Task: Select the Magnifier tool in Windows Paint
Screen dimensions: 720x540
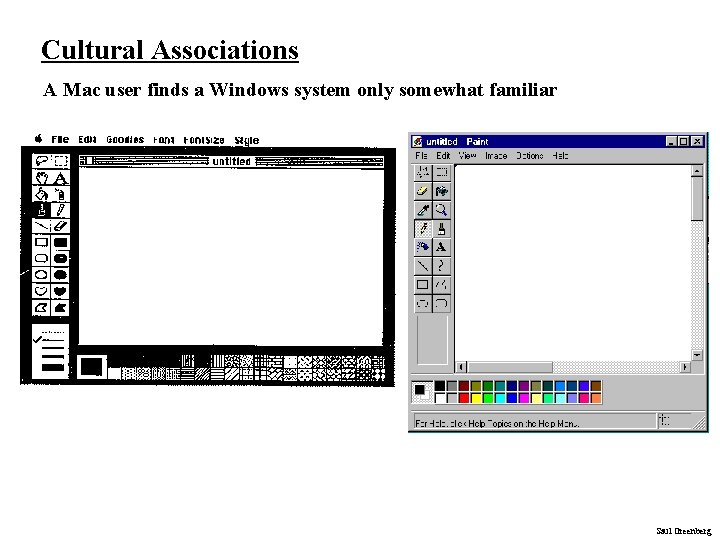Action: click(x=441, y=210)
